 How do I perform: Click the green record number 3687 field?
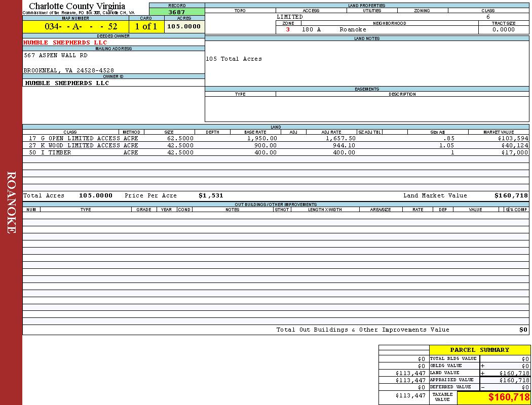177,12
